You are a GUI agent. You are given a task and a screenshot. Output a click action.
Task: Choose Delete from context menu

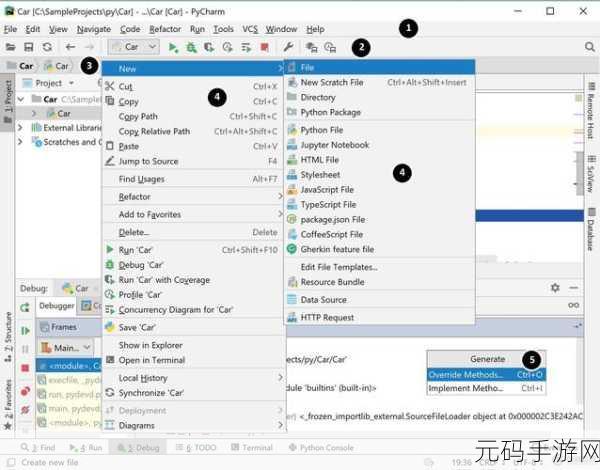point(194,232)
